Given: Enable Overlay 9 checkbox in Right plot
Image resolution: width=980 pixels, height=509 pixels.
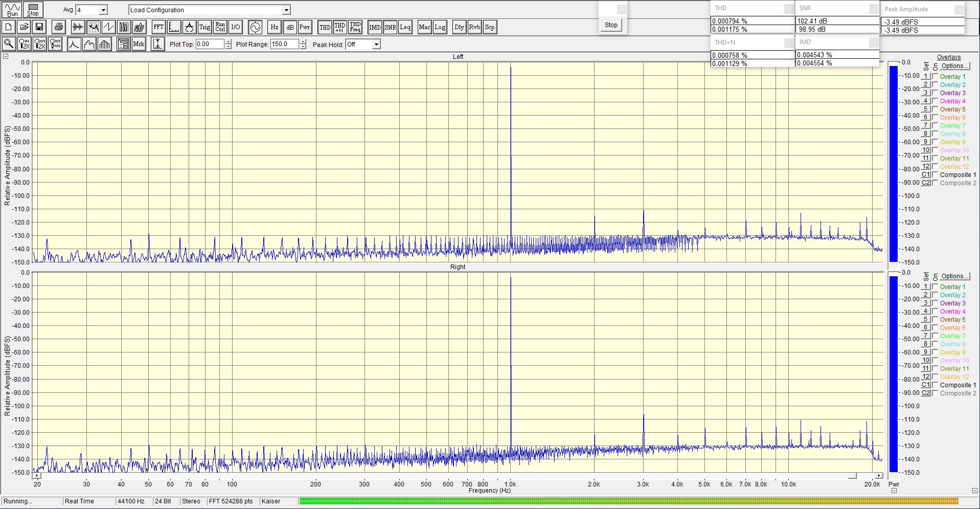Looking at the screenshot, I should [935, 352].
